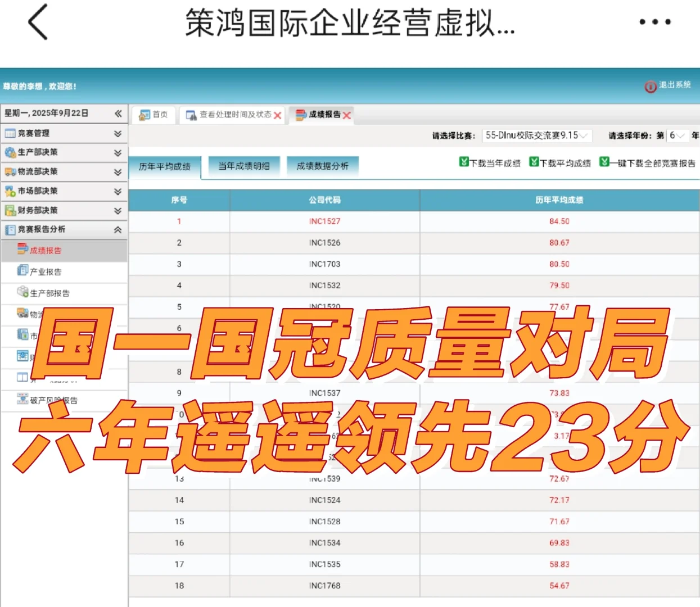This screenshot has height=607, width=700.
Task: Go back with the top-left arrow
Action: (x=38, y=22)
